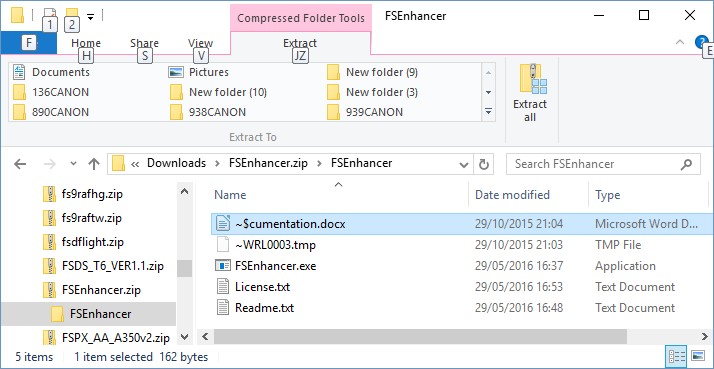Click the horizontal scrollbar in file list
This screenshot has height=369, width=714.
[420, 337]
